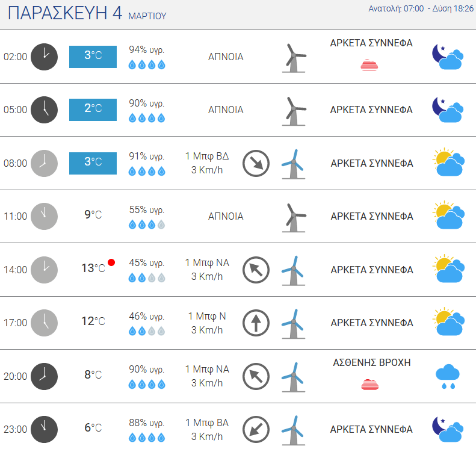The image size is (476, 449).
Task: Click the southeast wind direction arrow at 08:00
Action: pyautogui.click(x=256, y=163)
